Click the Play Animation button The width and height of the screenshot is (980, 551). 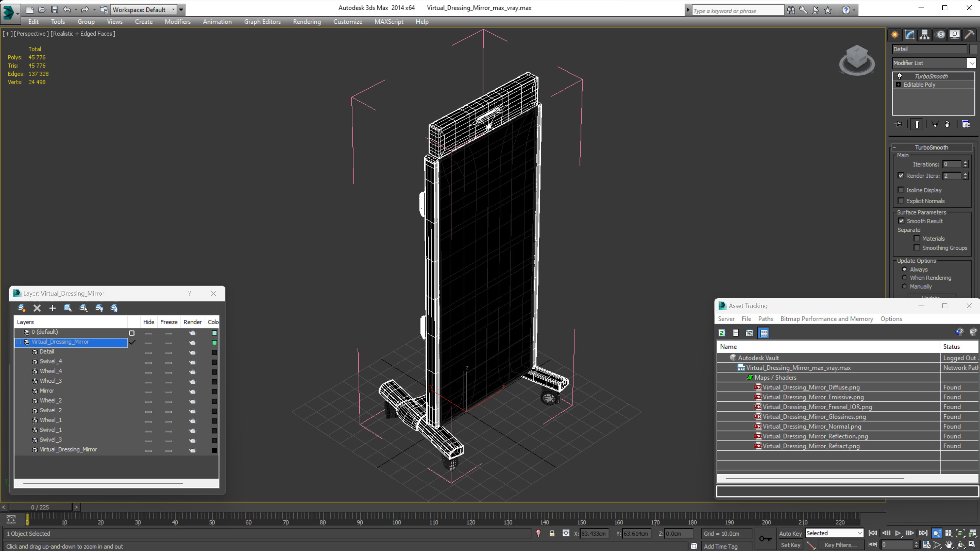pos(898,533)
